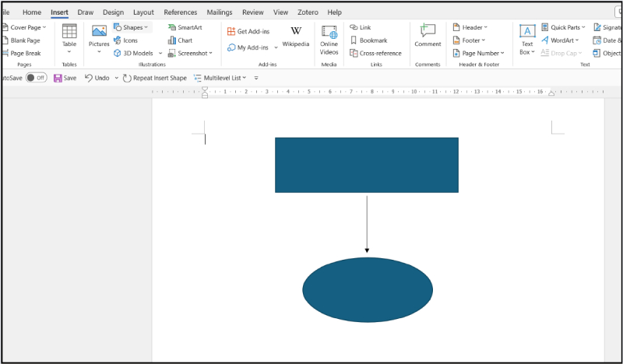Click the SmartArt icon in Illustrations
The width and height of the screenshot is (623, 364).
pos(171,27)
